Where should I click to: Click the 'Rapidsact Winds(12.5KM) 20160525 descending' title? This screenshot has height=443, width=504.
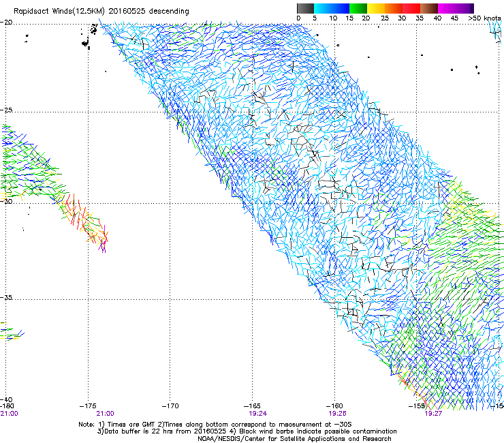101,11
